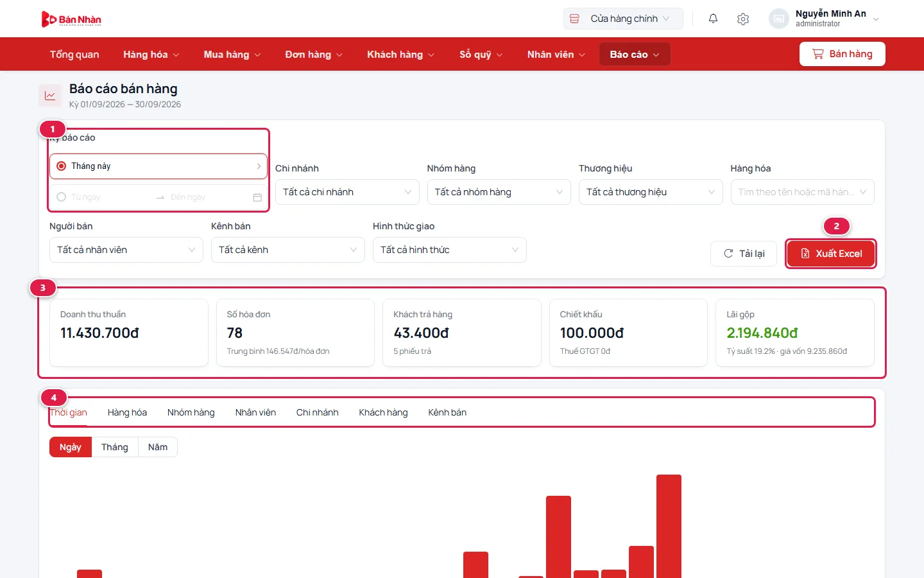This screenshot has width=924, height=578.
Task: Open the Mua hàng menu
Action: point(232,55)
